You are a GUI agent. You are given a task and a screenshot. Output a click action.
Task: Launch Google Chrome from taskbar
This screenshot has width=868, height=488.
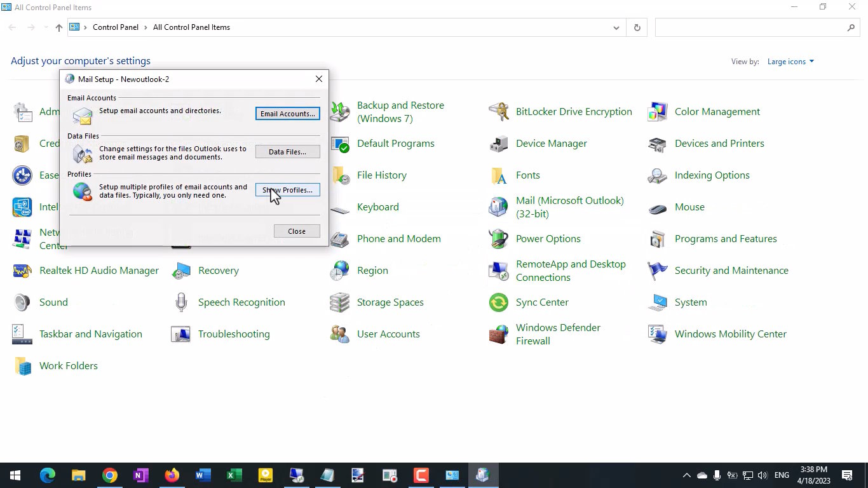(x=110, y=475)
